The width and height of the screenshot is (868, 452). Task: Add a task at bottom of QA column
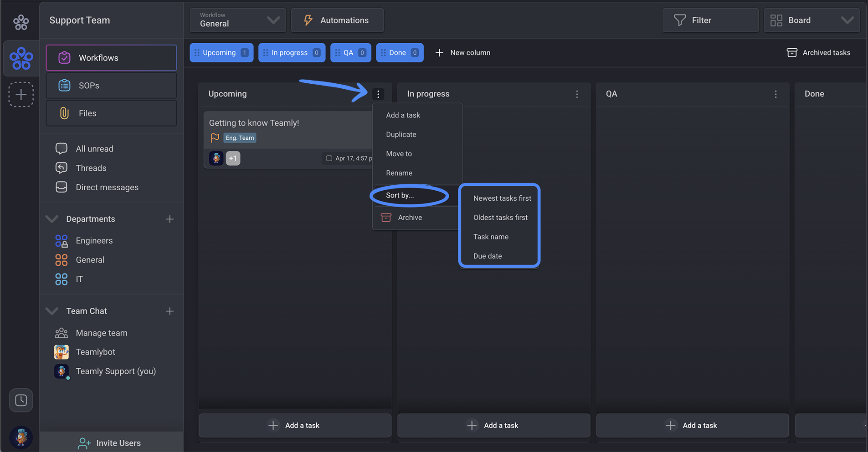click(x=692, y=426)
